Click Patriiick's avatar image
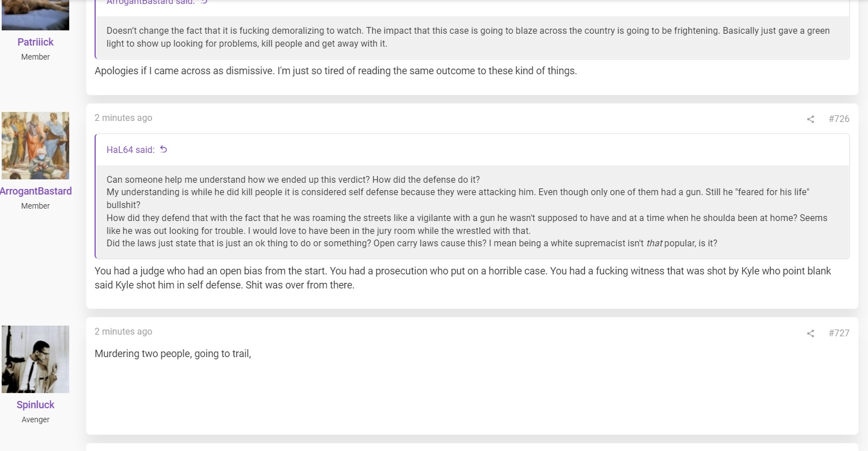Screen dimensions: 868x451 (35, 15)
